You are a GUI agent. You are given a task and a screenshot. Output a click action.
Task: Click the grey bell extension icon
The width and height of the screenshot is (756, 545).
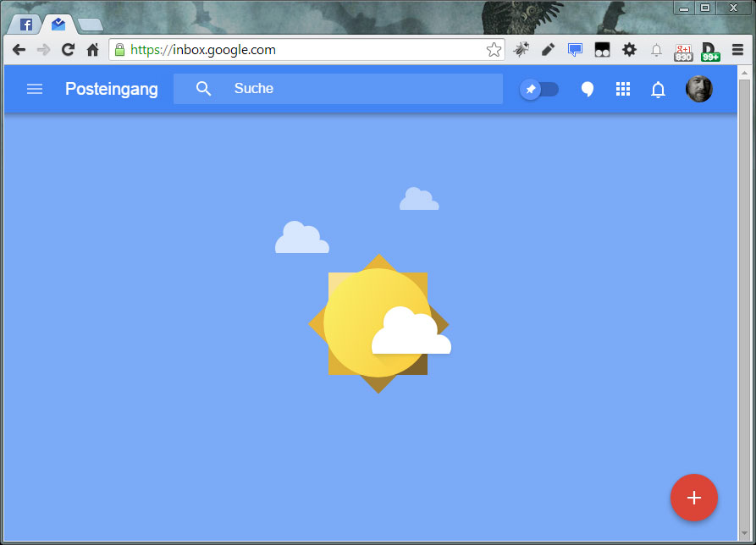pyautogui.click(x=656, y=50)
